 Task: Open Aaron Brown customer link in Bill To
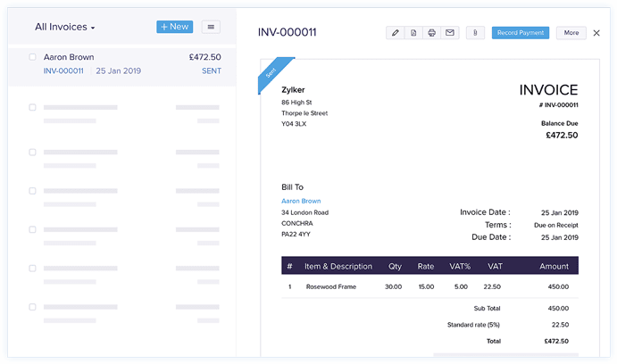pyautogui.click(x=301, y=201)
